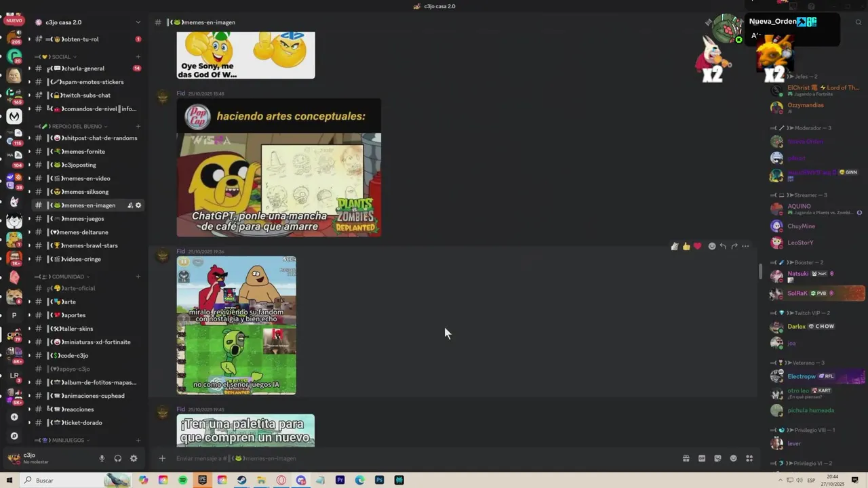Screen dimensions: 868x488
Task: Click the Windows Start button
Action: coord(9,480)
